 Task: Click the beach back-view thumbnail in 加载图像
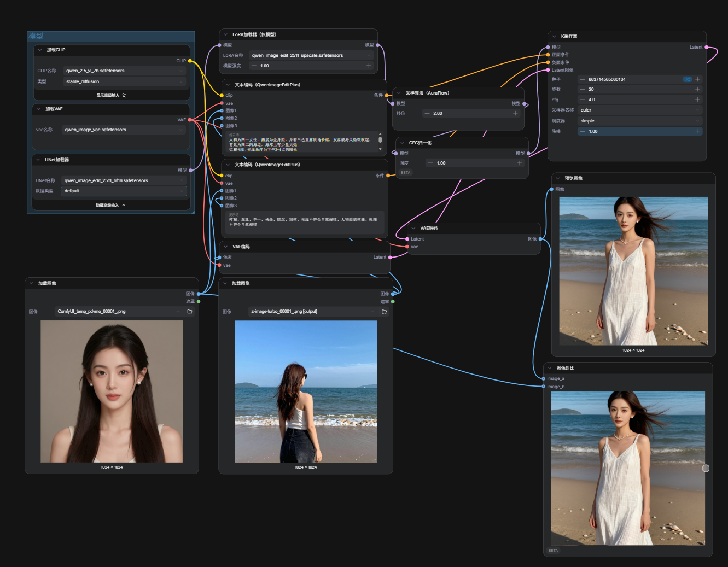pos(306,391)
